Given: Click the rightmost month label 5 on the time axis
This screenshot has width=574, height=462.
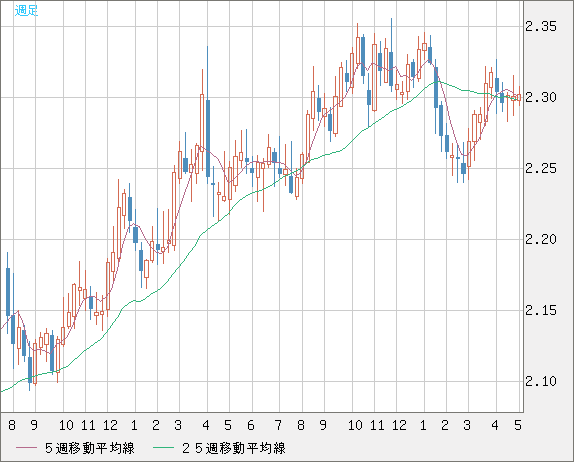Looking at the screenshot, I should point(518,425).
